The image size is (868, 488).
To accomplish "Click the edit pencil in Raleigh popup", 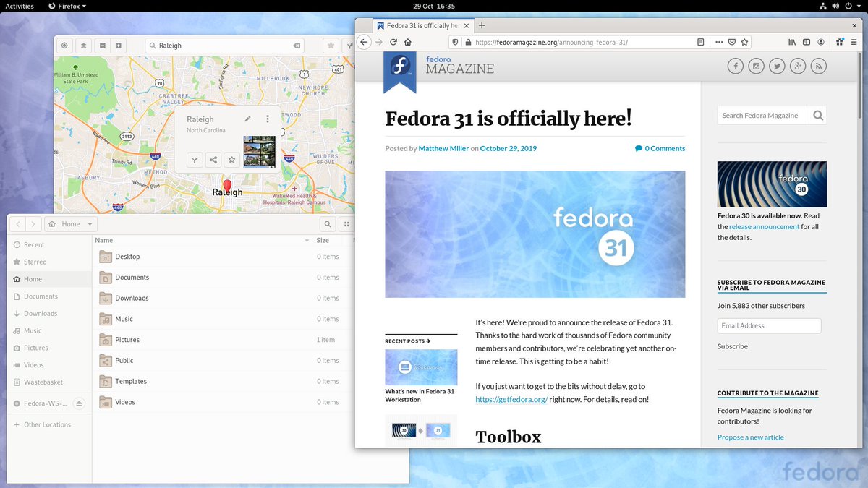I will pos(248,119).
